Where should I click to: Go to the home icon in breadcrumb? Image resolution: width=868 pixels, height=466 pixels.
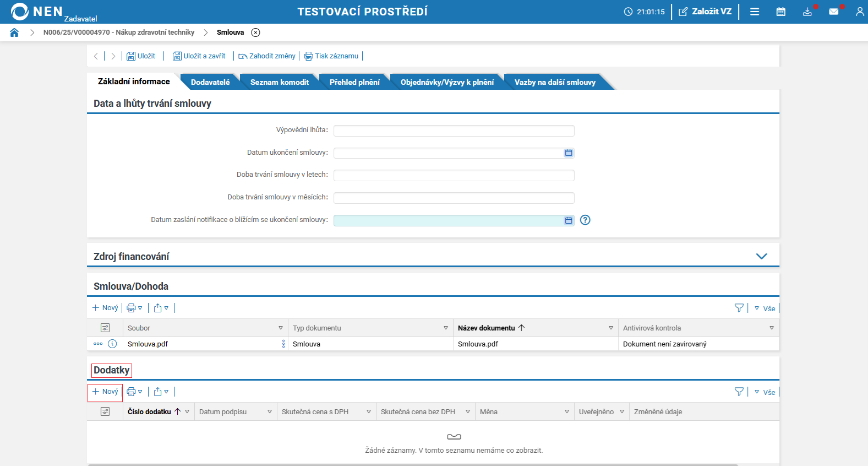click(14, 32)
